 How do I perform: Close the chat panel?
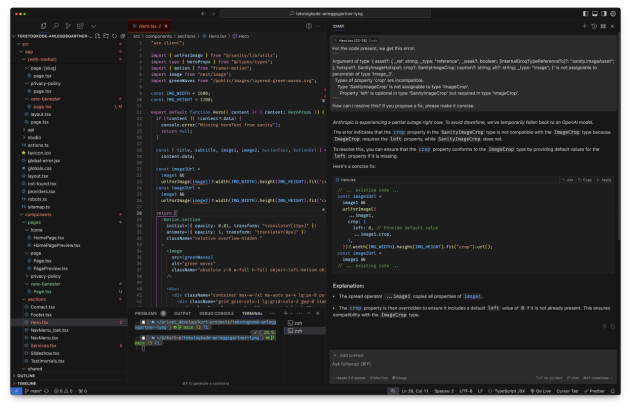coord(612,26)
